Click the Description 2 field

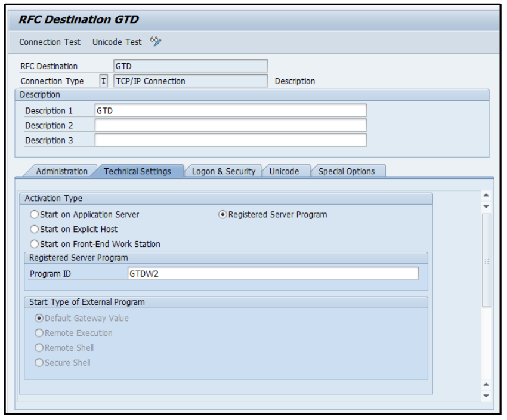point(230,125)
